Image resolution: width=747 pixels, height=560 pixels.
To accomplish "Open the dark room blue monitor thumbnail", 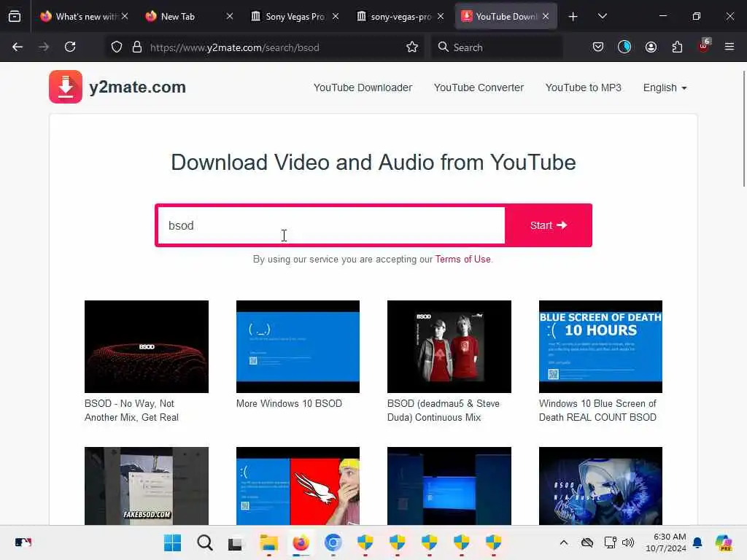I will pyautogui.click(x=449, y=486).
